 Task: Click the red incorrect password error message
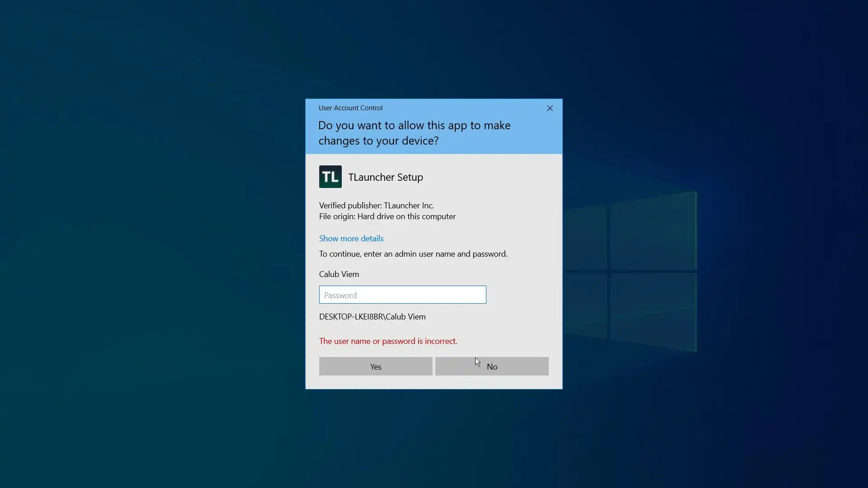(x=388, y=341)
